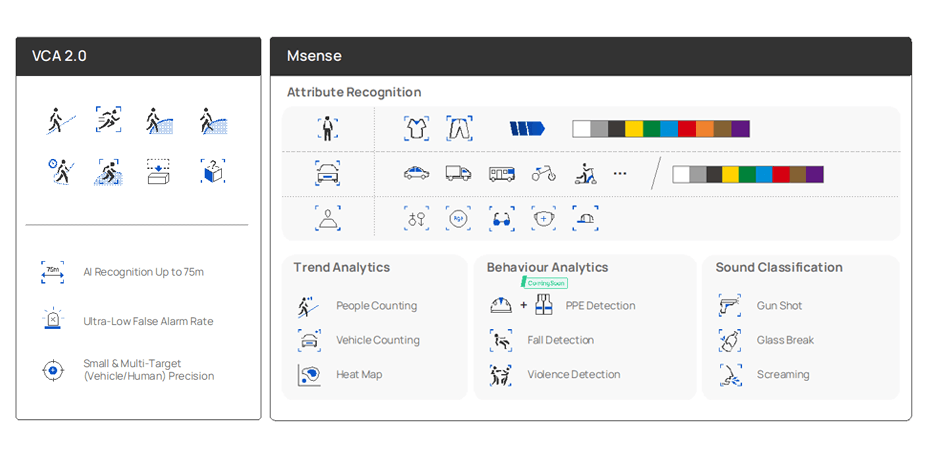The width and height of the screenshot is (930, 450).
Task: Select the glass break bottle icon
Action: pyautogui.click(x=730, y=340)
